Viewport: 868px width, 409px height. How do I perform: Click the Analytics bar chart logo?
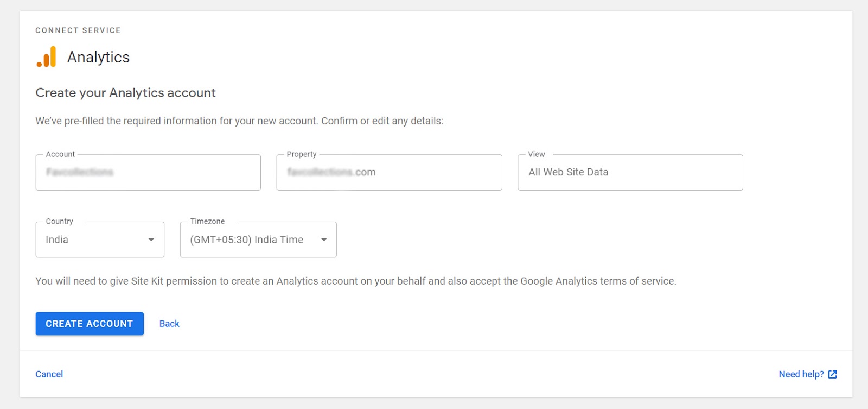tap(47, 57)
